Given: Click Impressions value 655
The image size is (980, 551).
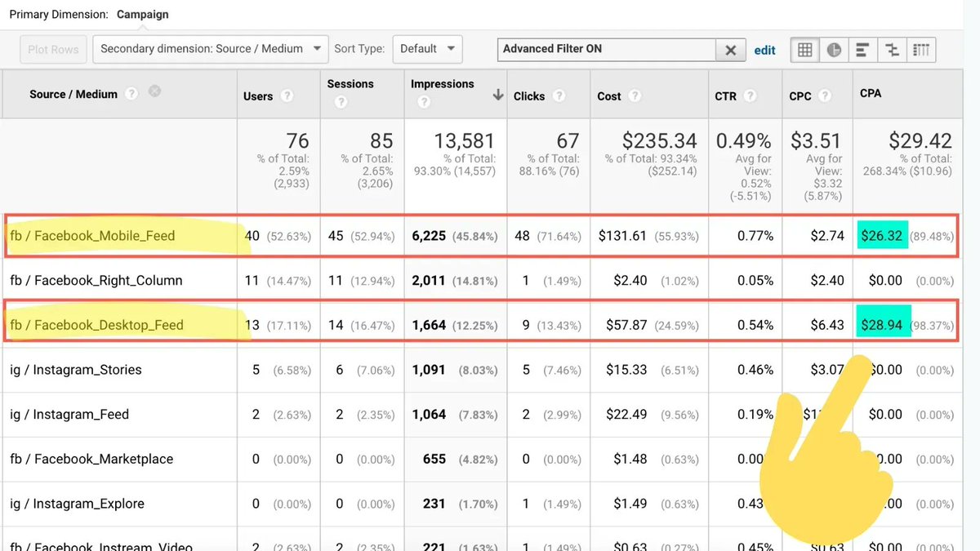Looking at the screenshot, I should click(x=434, y=459).
